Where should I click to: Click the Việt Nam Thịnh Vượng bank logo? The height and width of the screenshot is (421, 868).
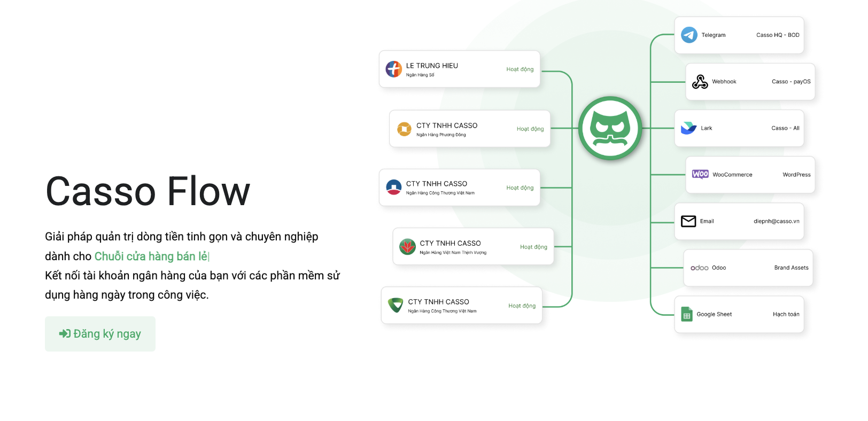407,247
